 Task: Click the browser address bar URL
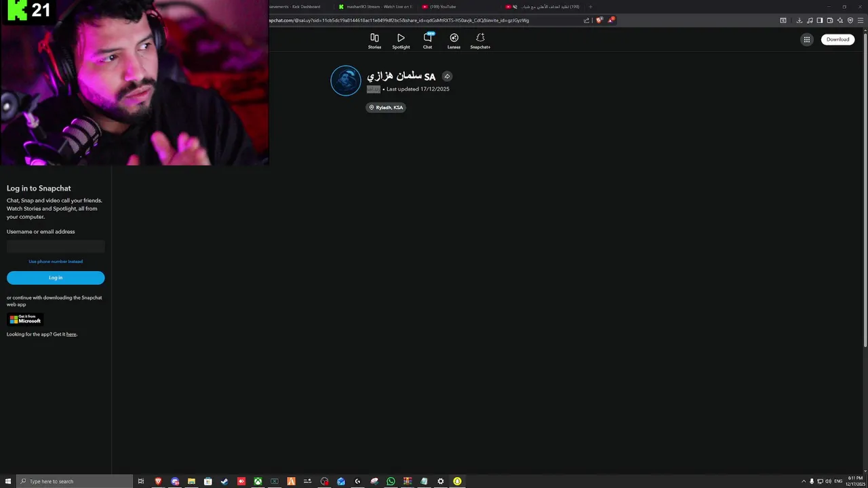point(400,20)
